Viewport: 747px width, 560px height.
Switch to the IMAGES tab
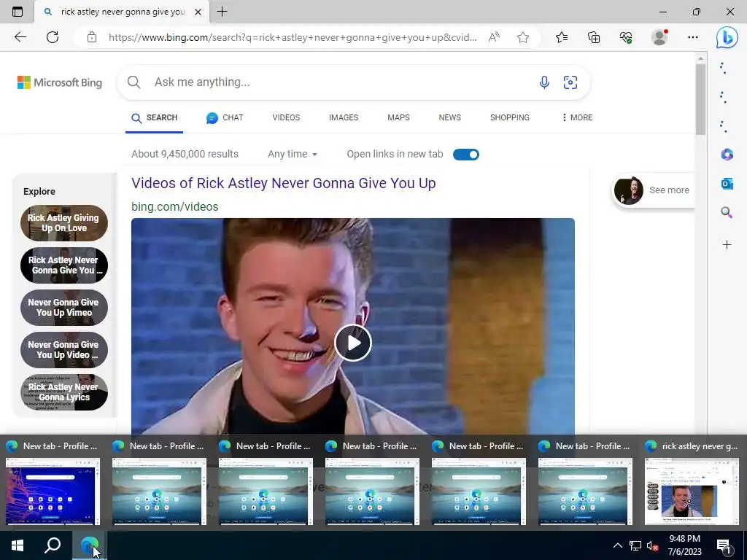344,117
